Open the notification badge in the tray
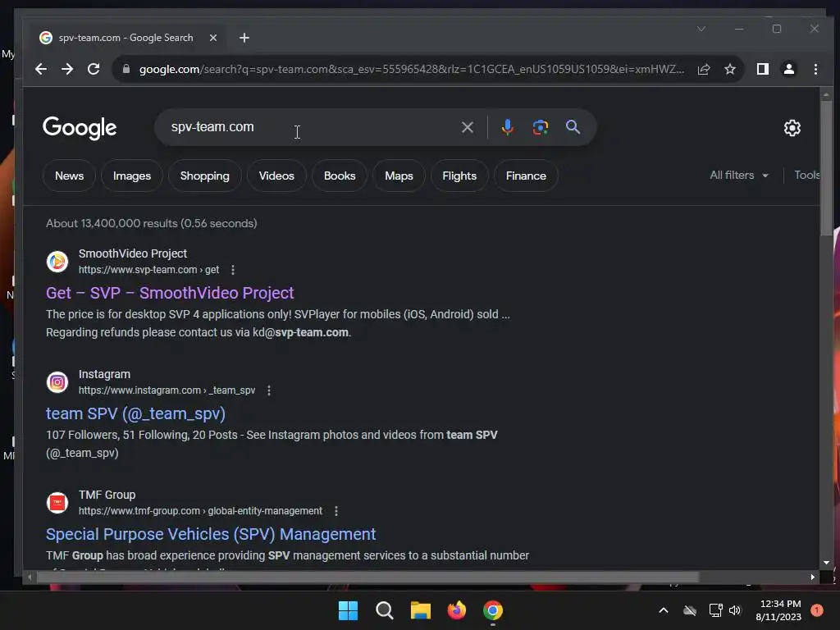Screen dimensions: 840x630 pos(817,610)
